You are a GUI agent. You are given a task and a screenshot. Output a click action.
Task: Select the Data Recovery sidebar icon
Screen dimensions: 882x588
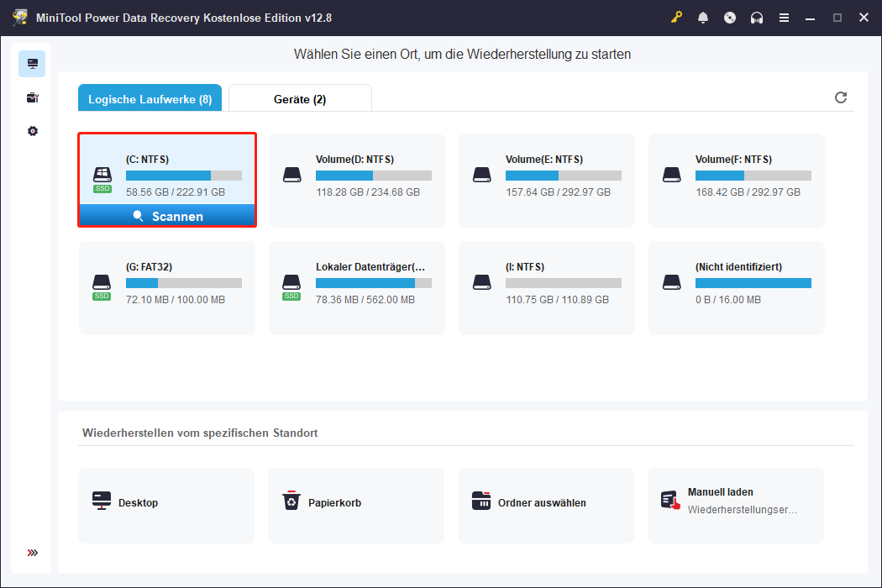point(32,63)
